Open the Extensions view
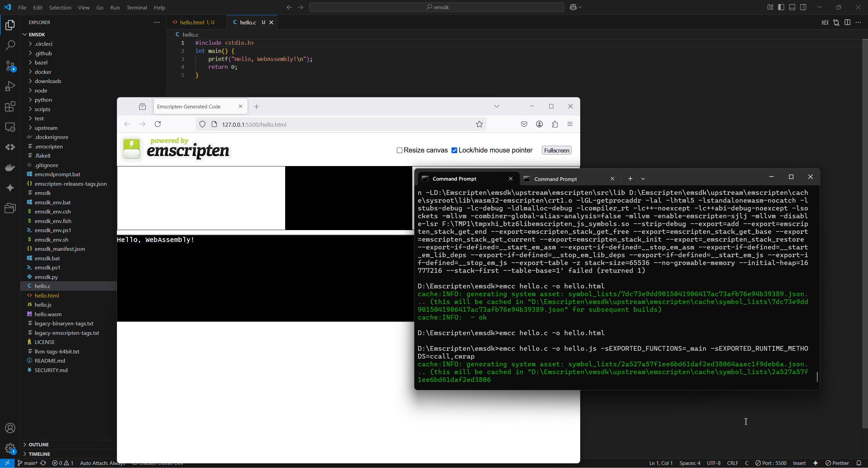 [10, 107]
